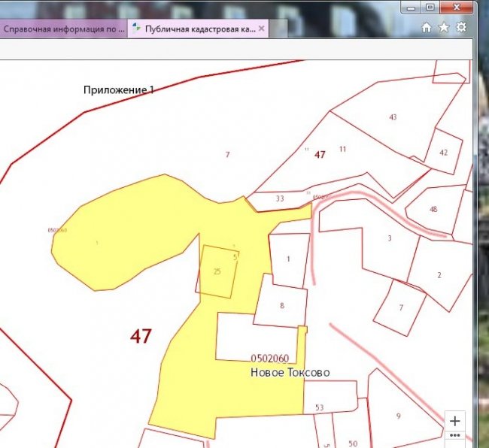Image resolution: width=489 pixels, height=448 pixels.
Task: Click parcel 25 inside the yellow area
Action: pos(217,271)
